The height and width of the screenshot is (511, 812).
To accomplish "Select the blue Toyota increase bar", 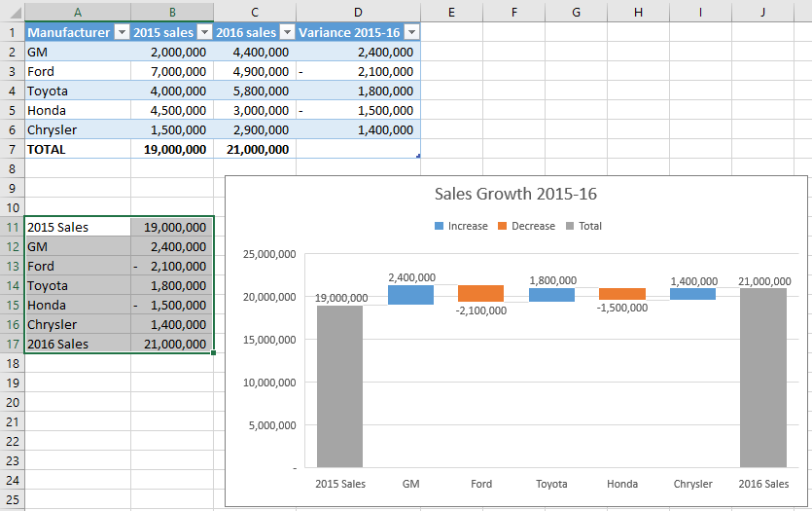I will tap(551, 295).
